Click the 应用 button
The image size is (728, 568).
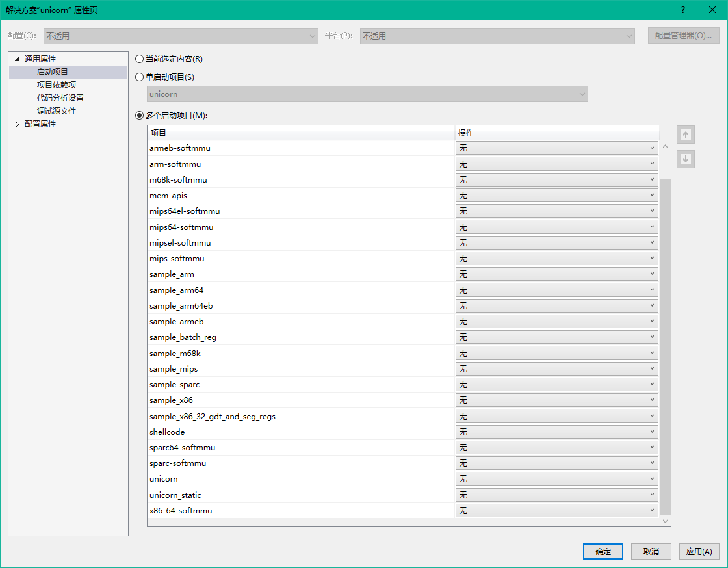tap(699, 551)
